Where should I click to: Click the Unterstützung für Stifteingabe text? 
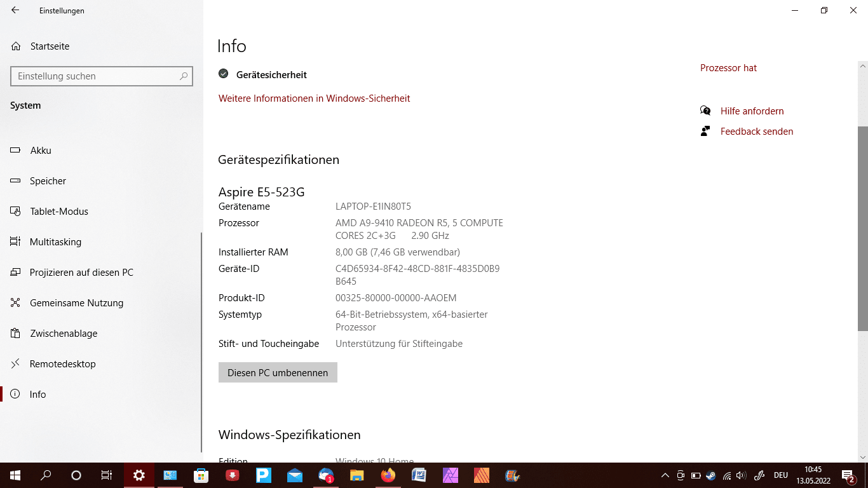399,344
